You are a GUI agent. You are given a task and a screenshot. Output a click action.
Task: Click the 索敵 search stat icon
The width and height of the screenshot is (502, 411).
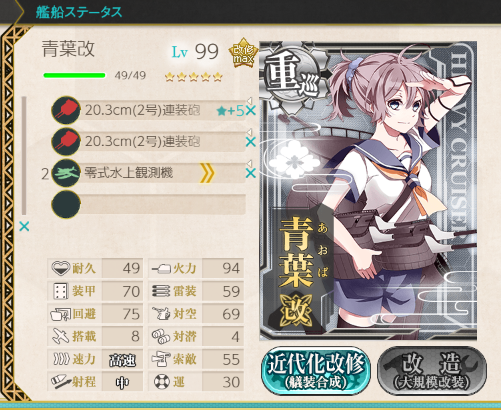point(161,359)
